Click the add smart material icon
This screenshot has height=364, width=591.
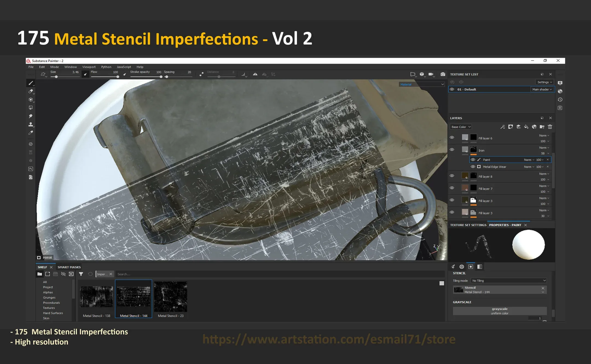(534, 127)
